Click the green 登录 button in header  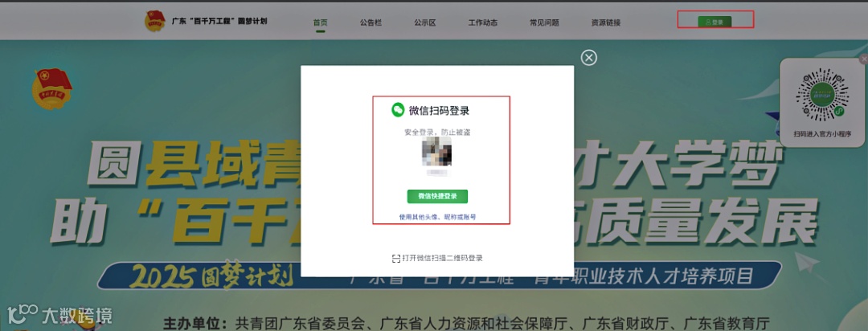[x=714, y=22]
